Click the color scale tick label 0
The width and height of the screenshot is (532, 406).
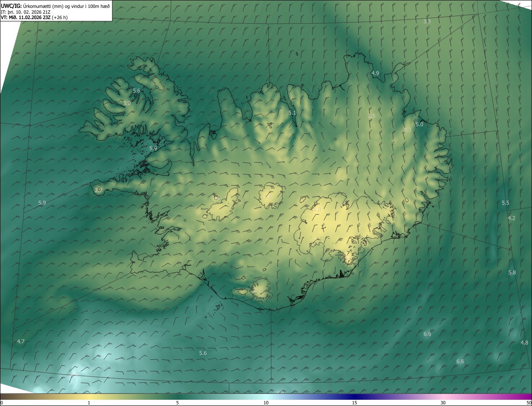tap(2, 403)
